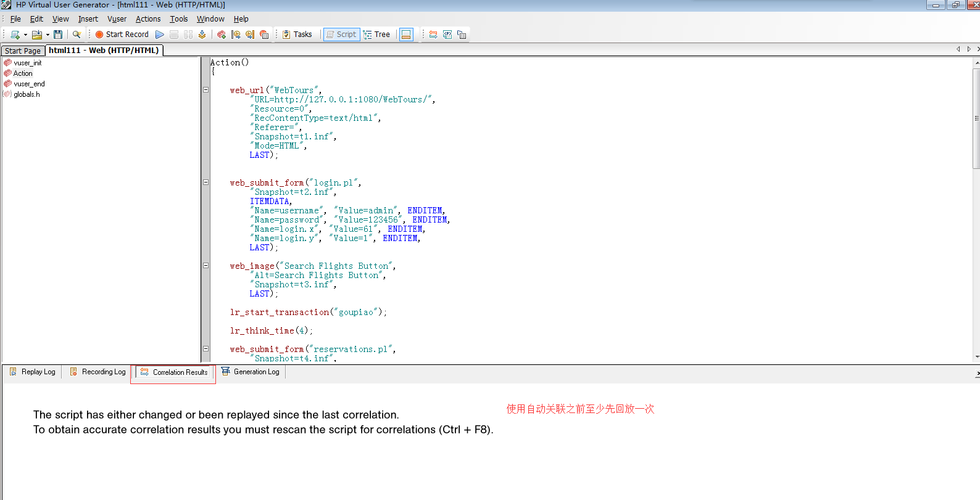This screenshot has width=980, height=500.
Task: Click the Start Record button
Action: (x=122, y=35)
